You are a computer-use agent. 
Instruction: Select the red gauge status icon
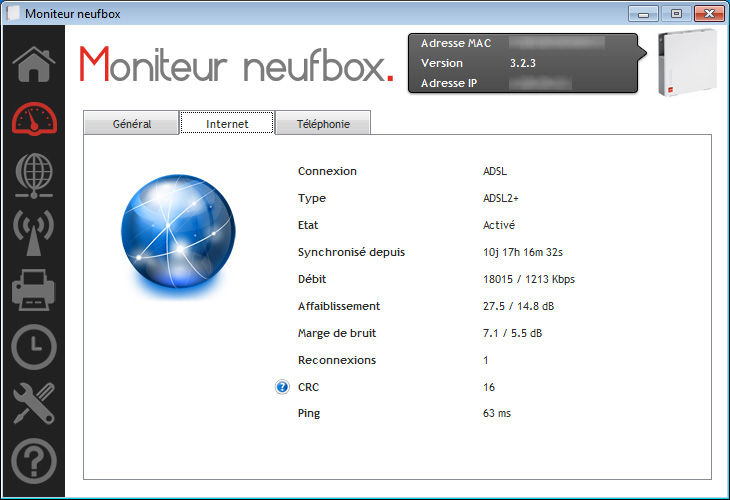pyautogui.click(x=33, y=118)
